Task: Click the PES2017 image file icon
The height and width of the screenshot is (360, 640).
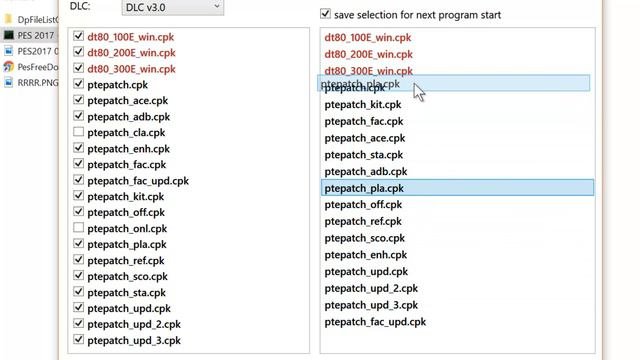Action: point(9,51)
